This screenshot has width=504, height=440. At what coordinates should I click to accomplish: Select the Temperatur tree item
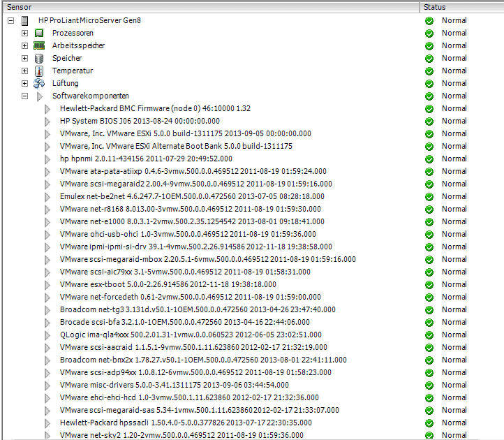(x=73, y=71)
